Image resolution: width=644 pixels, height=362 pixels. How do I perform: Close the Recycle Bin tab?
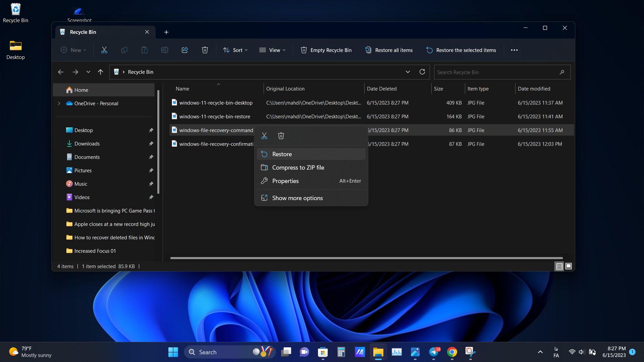[147, 32]
